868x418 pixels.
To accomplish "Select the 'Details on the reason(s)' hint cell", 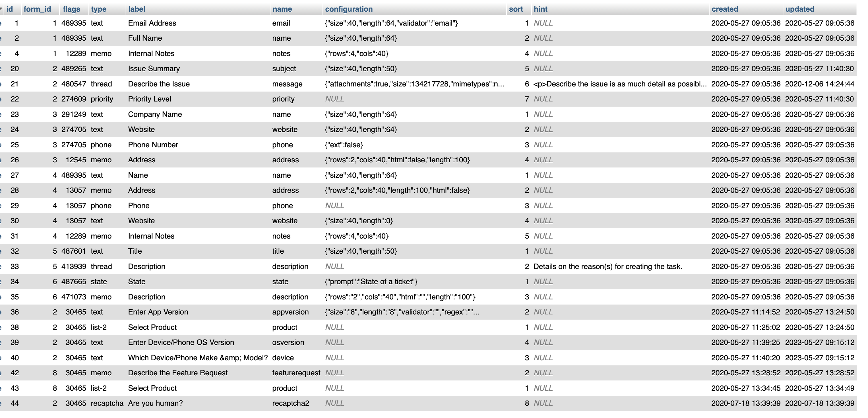I will pyautogui.click(x=608, y=266).
